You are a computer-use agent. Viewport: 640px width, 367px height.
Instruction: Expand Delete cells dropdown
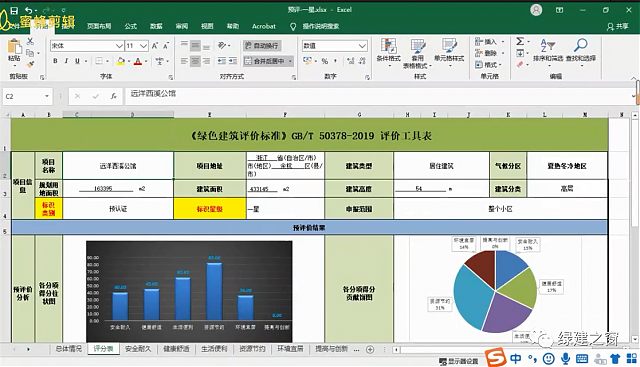(503, 53)
